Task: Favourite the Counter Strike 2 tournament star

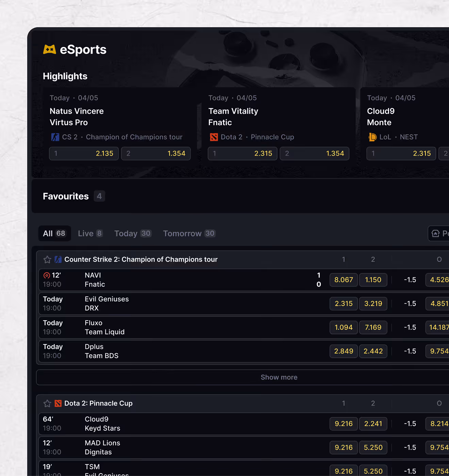Action: pyautogui.click(x=47, y=260)
